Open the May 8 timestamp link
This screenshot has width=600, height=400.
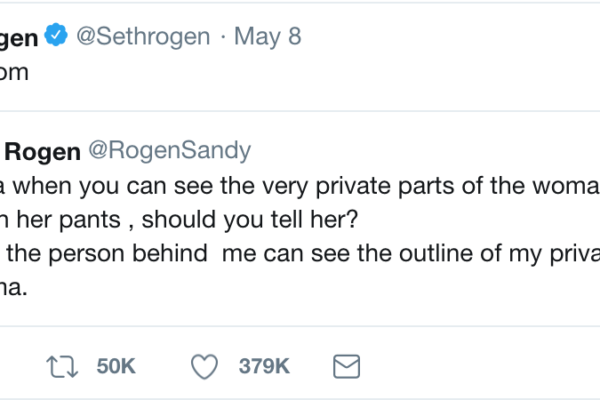point(269,37)
